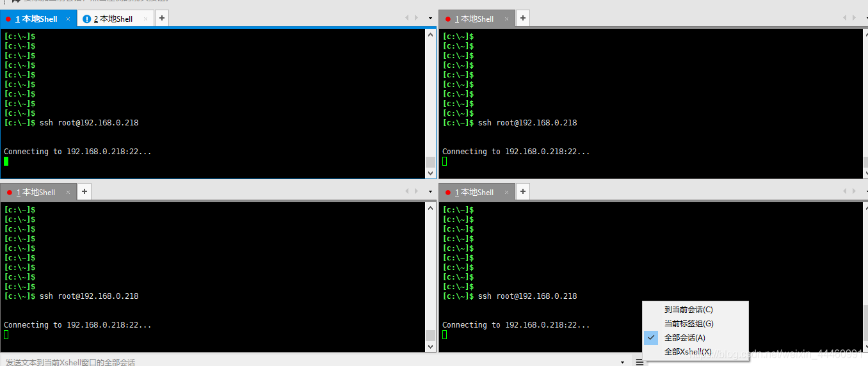Click 'Connecting to 192.168.0.218:22...' in top-right terminal

point(516,152)
